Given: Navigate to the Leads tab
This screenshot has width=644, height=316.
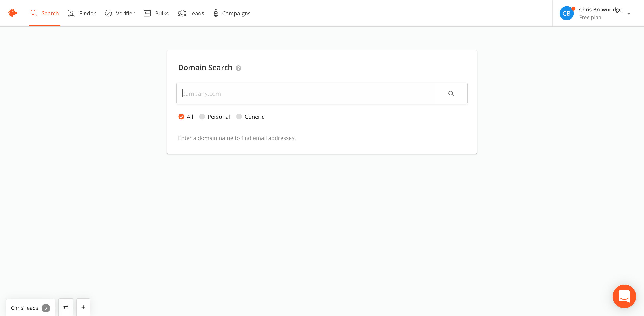Looking at the screenshot, I should pyautogui.click(x=191, y=13).
